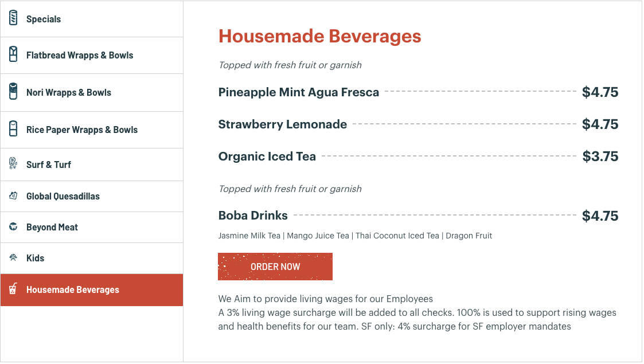Click the Boba Drinks heading
644x364 pixels.
[x=253, y=216]
